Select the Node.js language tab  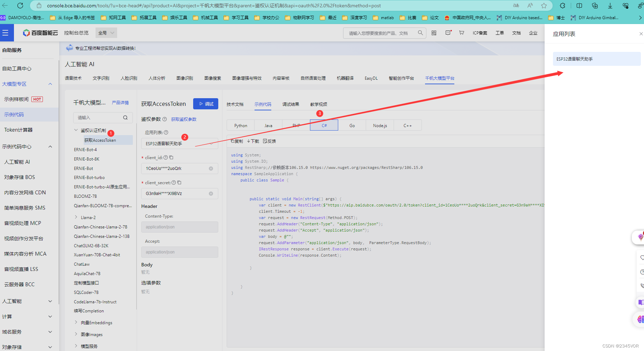[x=380, y=125]
